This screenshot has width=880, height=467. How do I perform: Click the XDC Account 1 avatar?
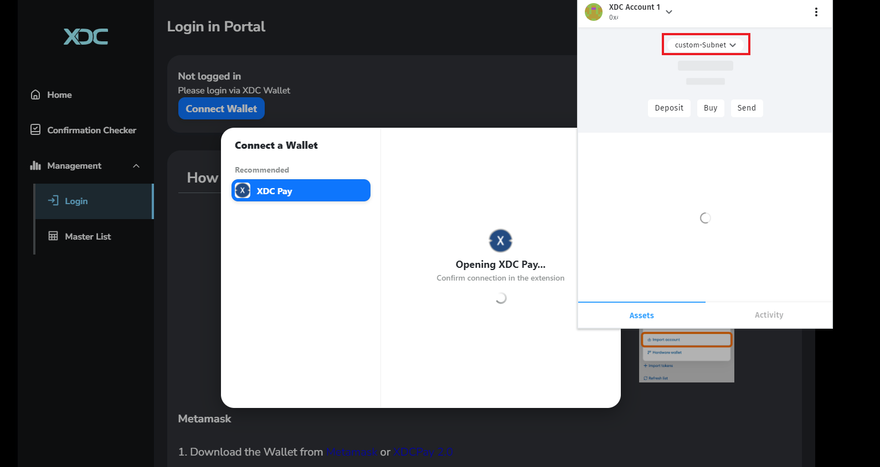[594, 12]
